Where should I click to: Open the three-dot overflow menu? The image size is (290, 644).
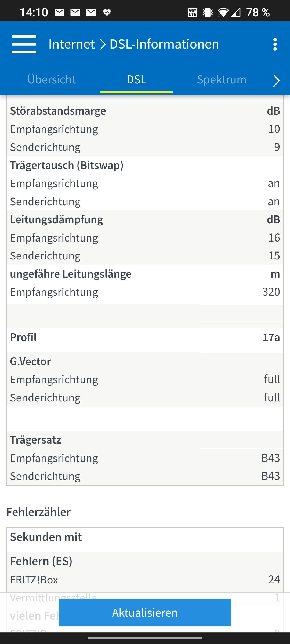[275, 44]
